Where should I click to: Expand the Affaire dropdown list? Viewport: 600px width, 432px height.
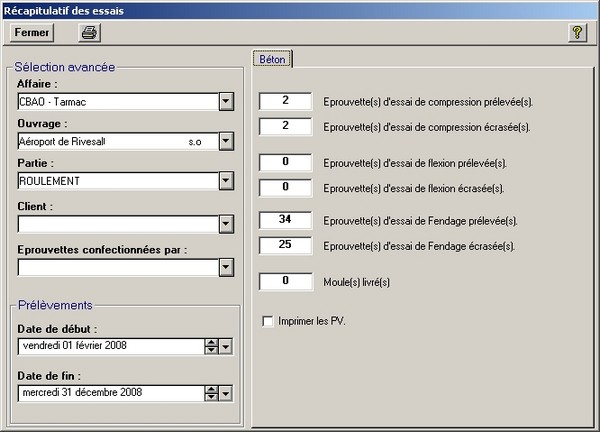pos(226,101)
